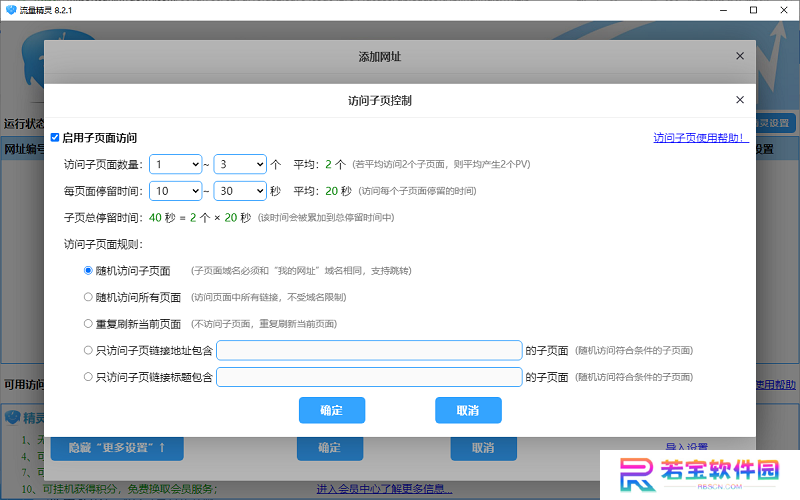800x500 pixels.
Task: Open the minimum stay time dropdown showing 10
Action: 176,191
